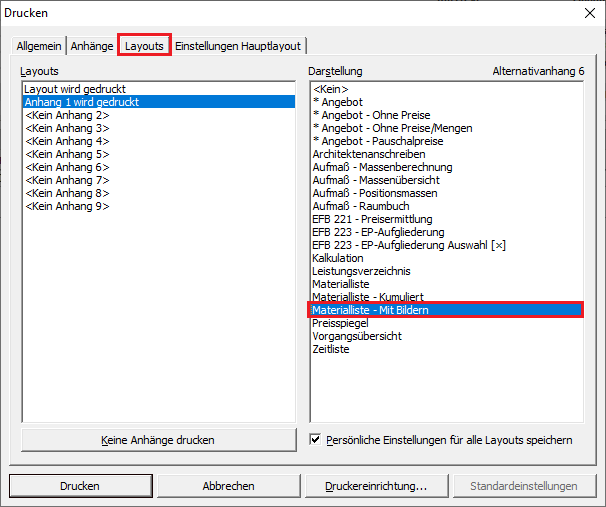Select 'Zeitliste' layout entry
This screenshot has height=507, width=606.
(331, 349)
